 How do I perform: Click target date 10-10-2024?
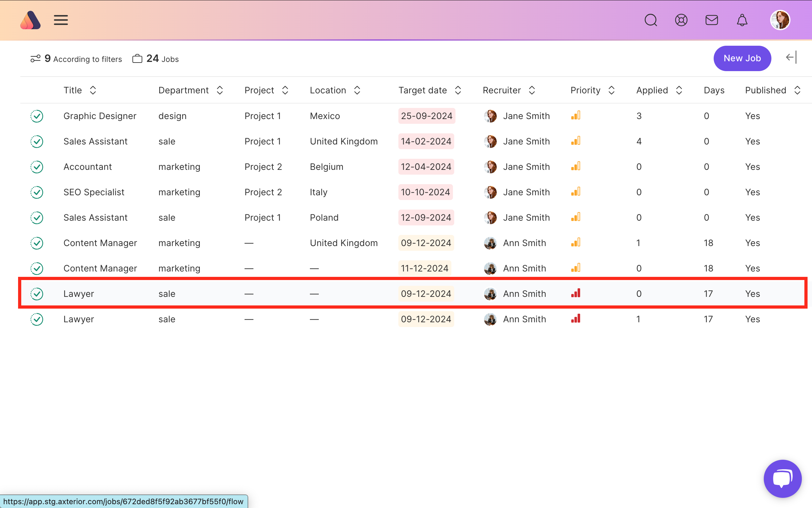[x=425, y=192]
